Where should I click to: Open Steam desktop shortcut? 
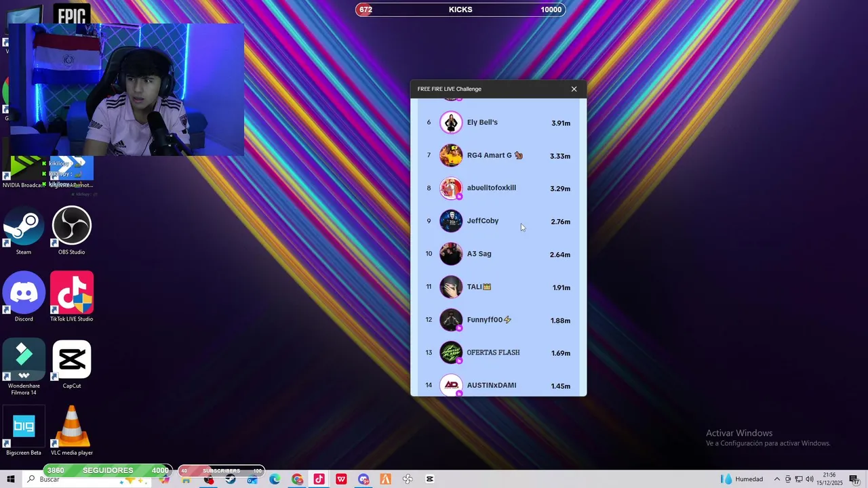point(24,232)
